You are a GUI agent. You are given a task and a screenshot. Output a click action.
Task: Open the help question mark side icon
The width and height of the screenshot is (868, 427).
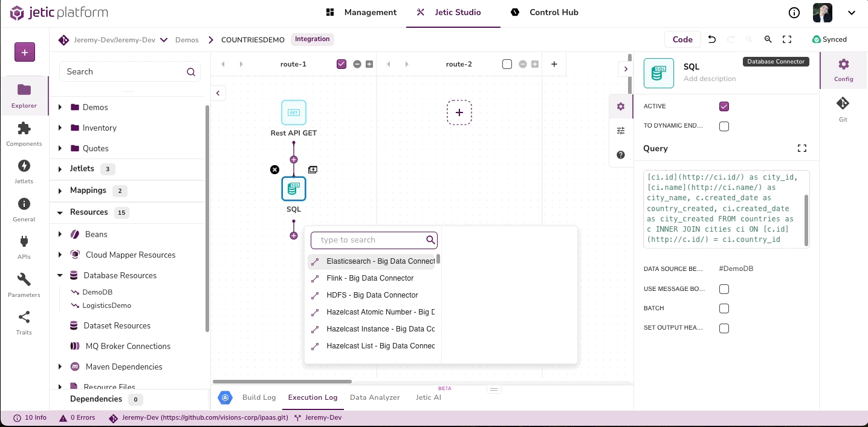(621, 155)
